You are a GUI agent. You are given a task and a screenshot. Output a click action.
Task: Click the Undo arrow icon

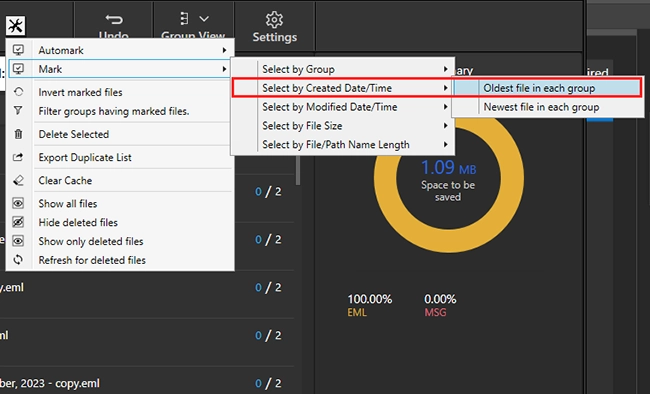click(114, 19)
